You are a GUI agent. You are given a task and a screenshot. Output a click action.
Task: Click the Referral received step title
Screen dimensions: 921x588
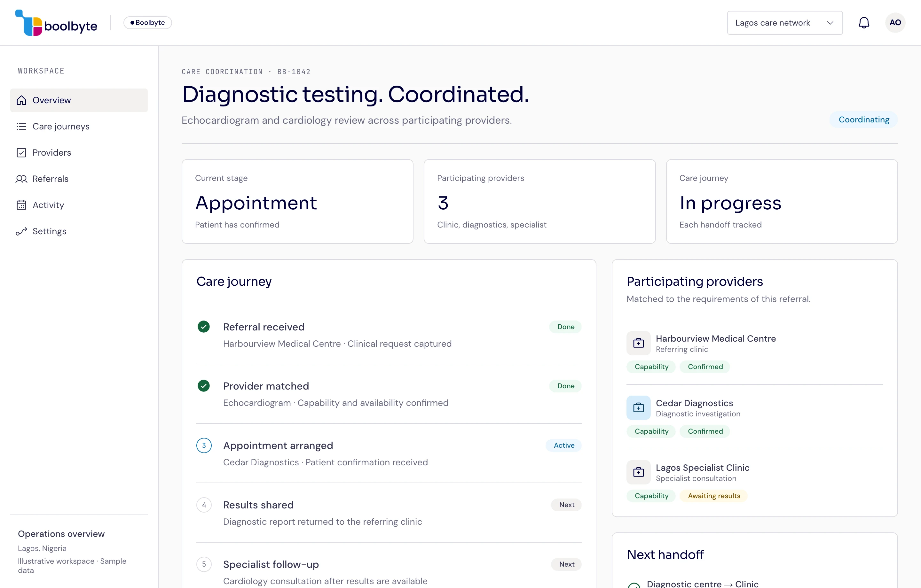click(264, 327)
